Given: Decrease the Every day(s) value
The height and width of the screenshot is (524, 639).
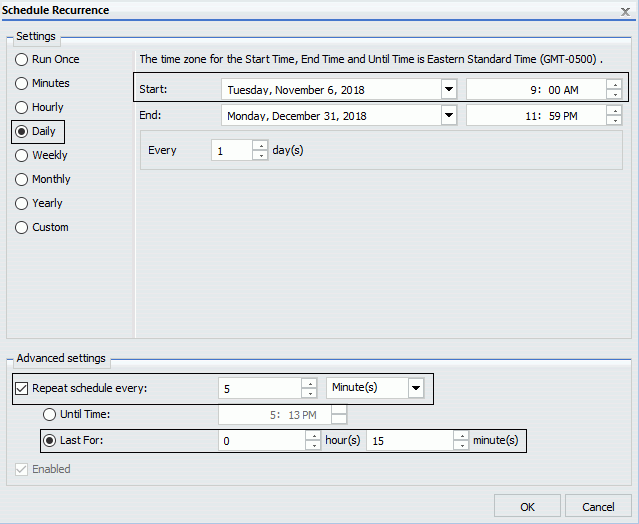Looking at the screenshot, I should pos(260,155).
